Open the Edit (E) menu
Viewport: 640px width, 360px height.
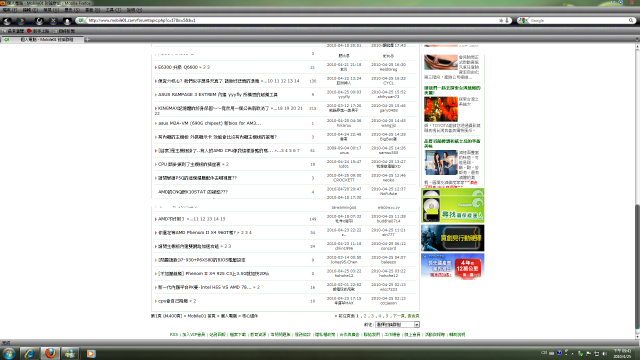[x=30, y=10]
